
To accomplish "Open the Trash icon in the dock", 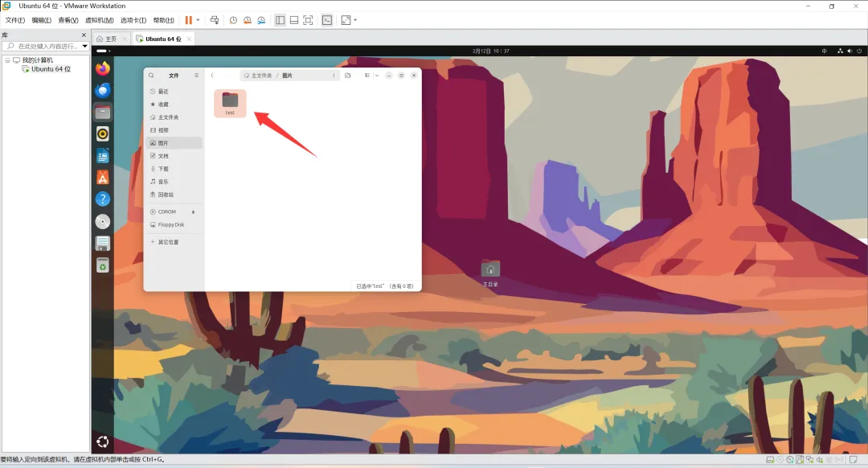I will pyautogui.click(x=102, y=265).
